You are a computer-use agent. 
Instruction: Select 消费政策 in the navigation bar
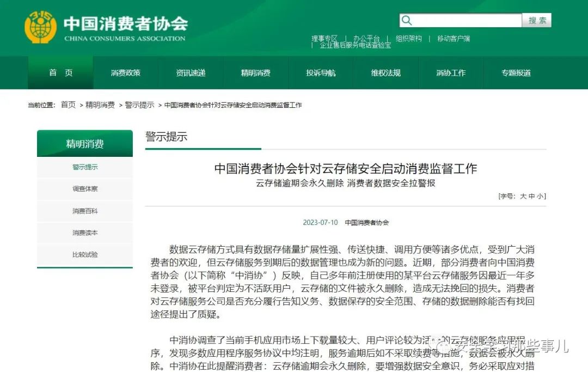126,73
